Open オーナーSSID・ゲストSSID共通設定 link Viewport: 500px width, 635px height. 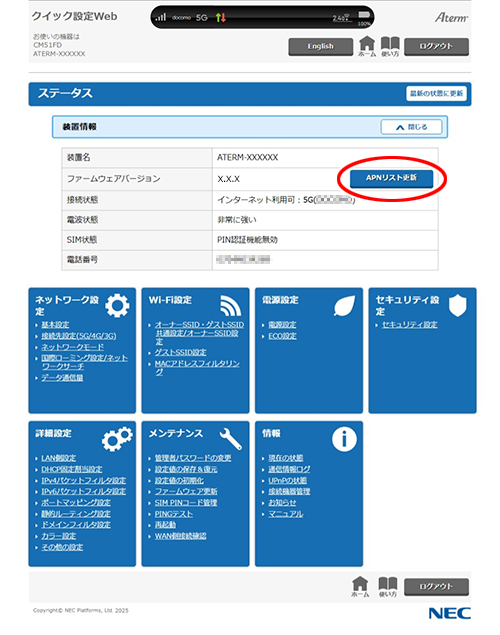(x=199, y=333)
